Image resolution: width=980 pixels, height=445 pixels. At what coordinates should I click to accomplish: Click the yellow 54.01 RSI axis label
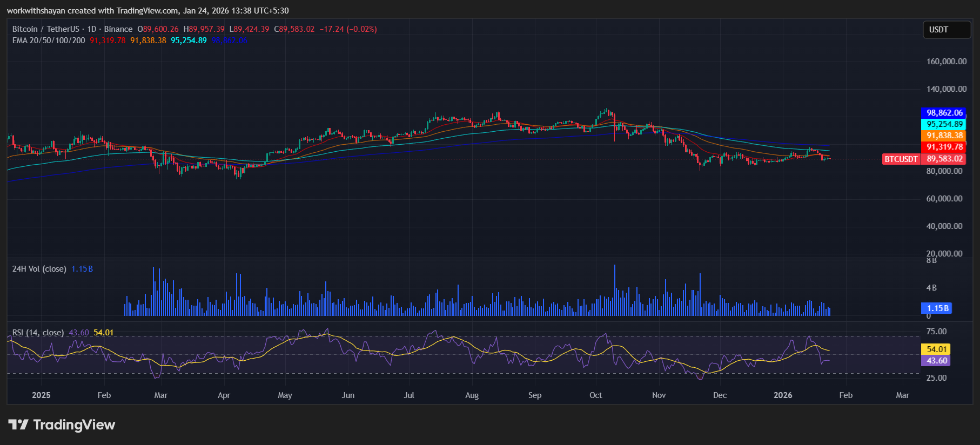pos(937,349)
